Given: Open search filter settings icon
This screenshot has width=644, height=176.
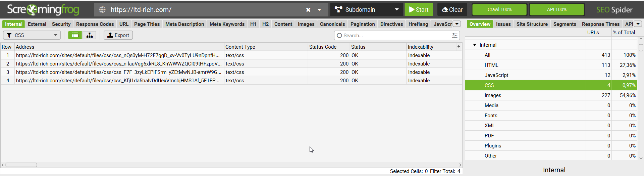Looking at the screenshot, I should click(x=454, y=35).
